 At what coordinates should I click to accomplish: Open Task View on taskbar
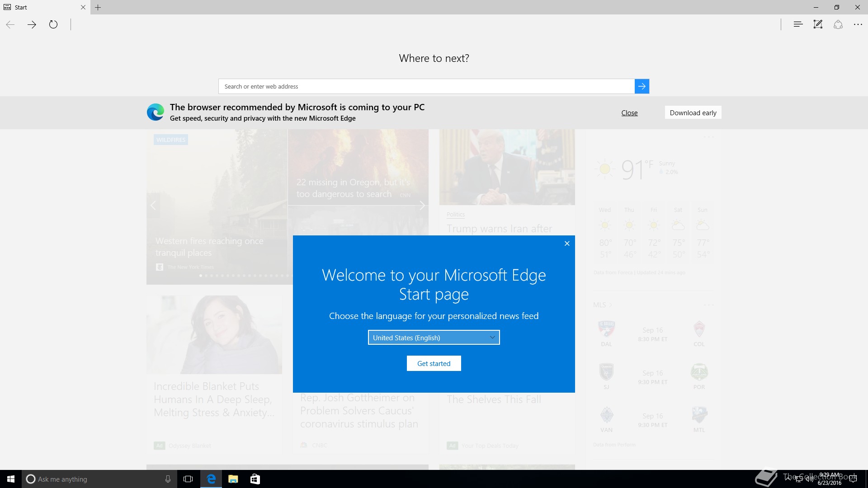click(x=188, y=479)
